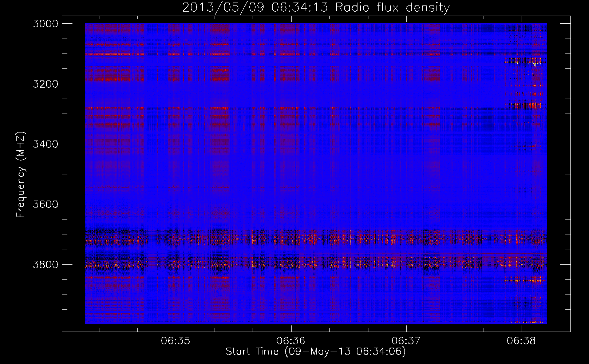Click the 'Frequency (MHZ)' axis title
This screenshot has width=589, height=364.
21,175
